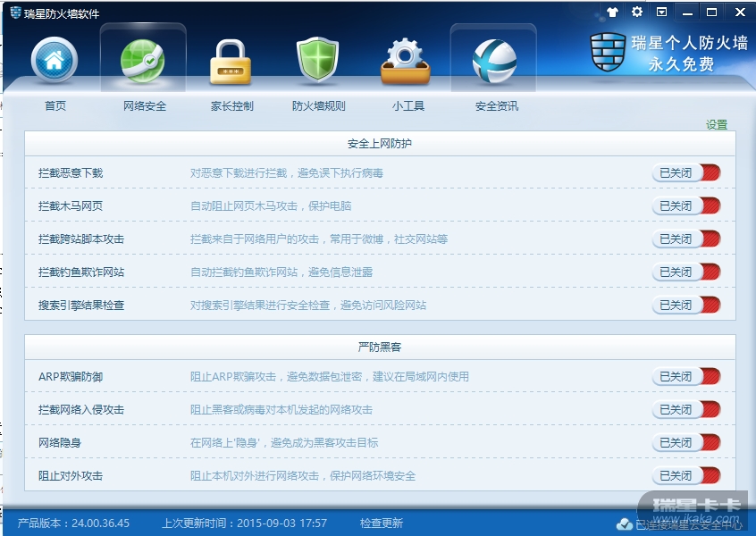Viewport: 756px width, 536px height.
Task: Open the title bar dropdown menu icon
Action: (662, 12)
